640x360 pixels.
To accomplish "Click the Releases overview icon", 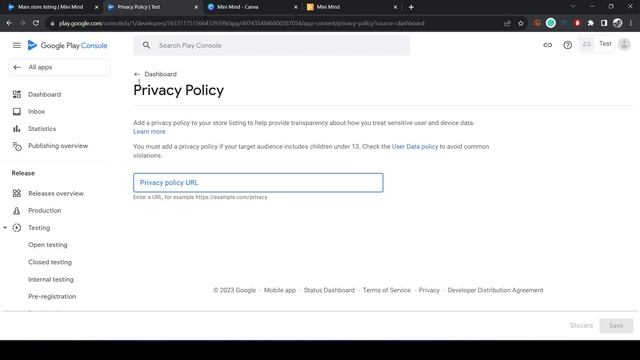I will click(x=16, y=193).
